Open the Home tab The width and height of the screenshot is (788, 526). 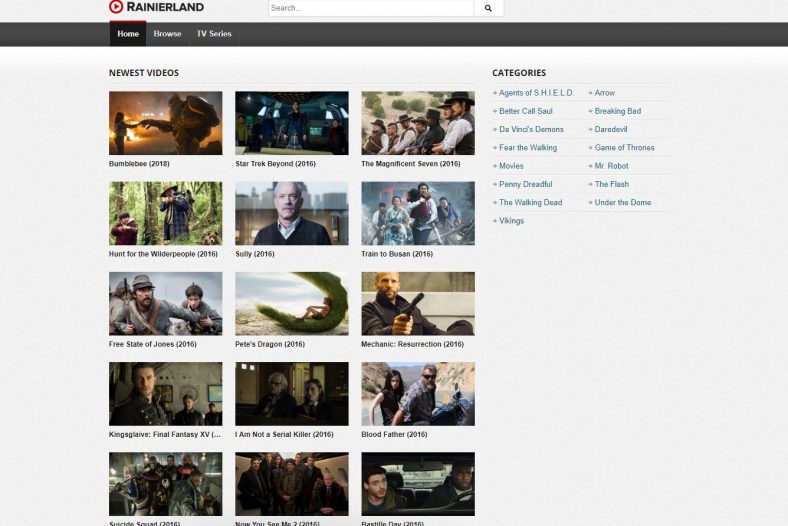pyautogui.click(x=128, y=34)
